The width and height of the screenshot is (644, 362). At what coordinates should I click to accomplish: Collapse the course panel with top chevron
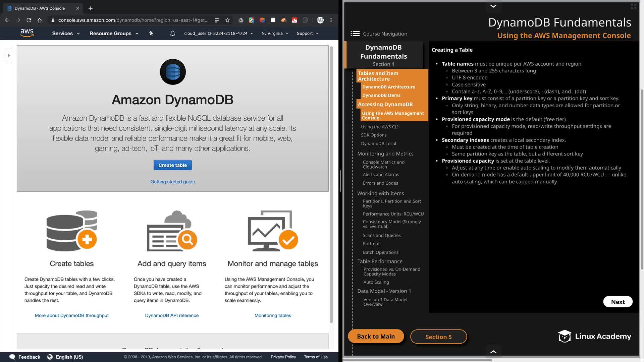493,6
